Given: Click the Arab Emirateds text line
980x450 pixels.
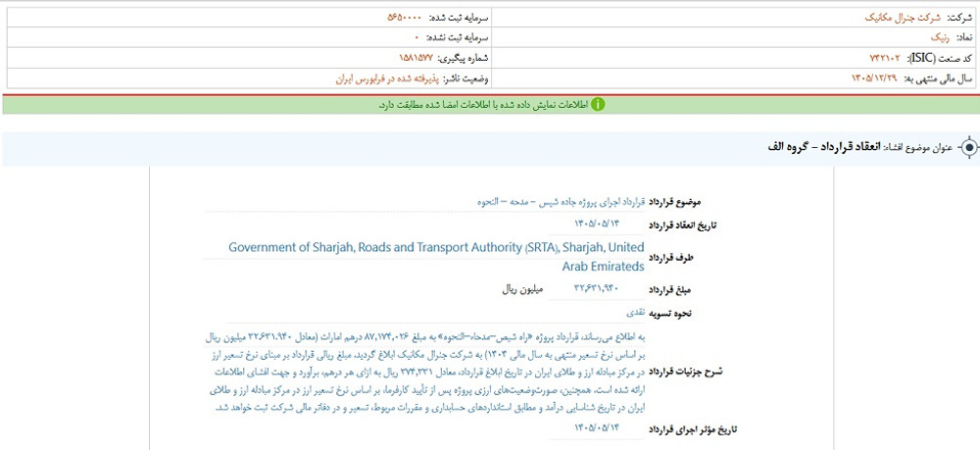Looking at the screenshot, I should 603,267.
